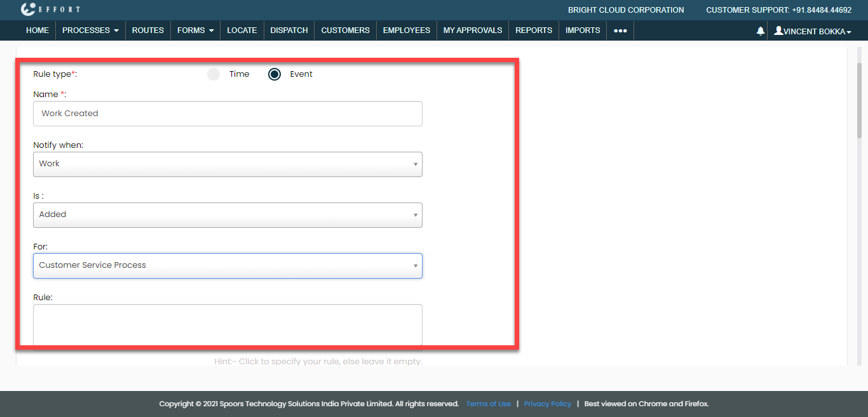Select the Time rule type

point(214,74)
